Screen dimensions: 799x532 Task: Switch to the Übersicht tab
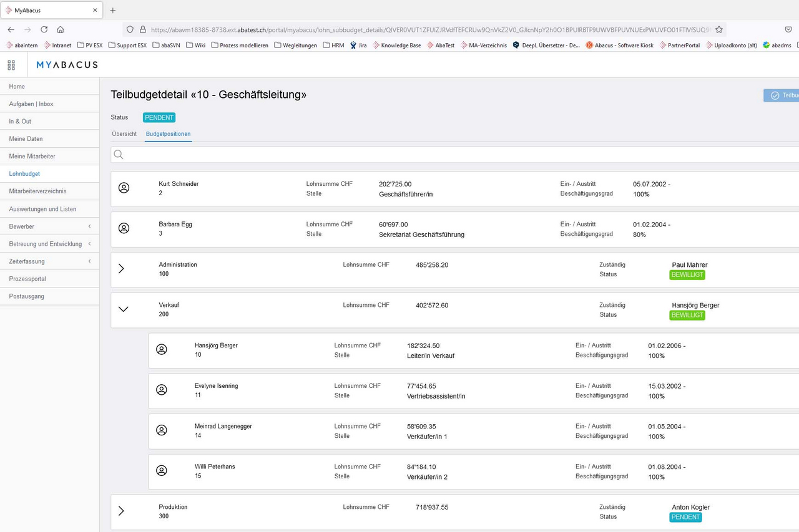124,134
